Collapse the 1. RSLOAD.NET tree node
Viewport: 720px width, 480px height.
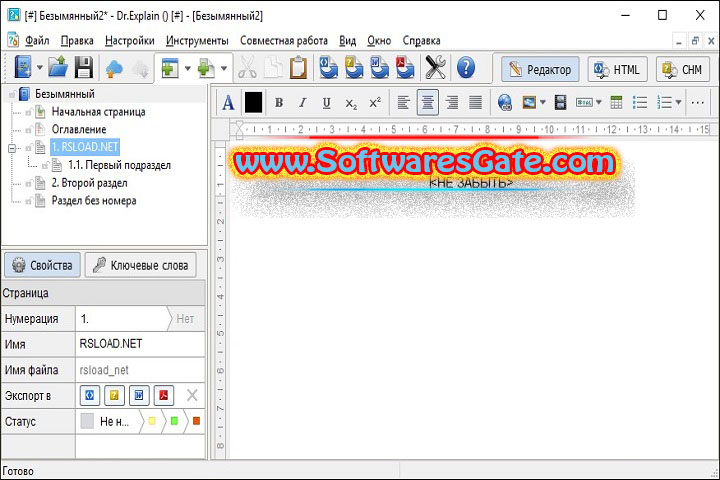(x=12, y=148)
